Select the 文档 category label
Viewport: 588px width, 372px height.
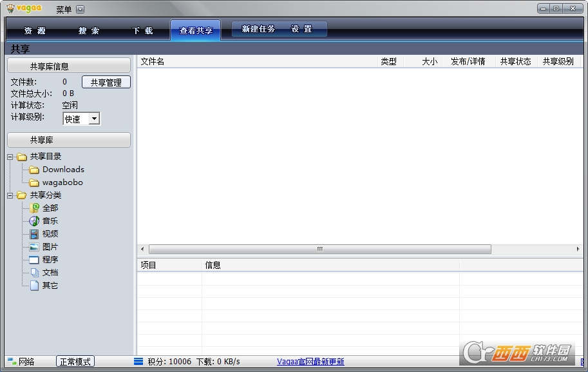(x=50, y=273)
